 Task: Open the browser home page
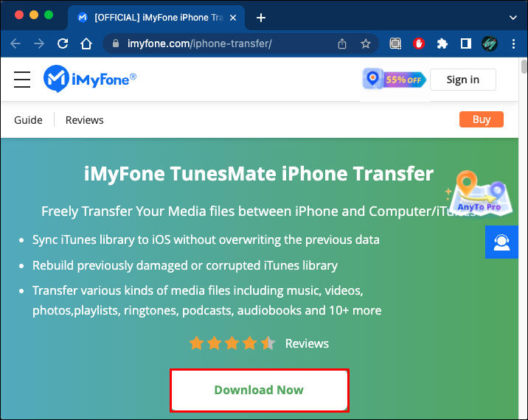click(x=86, y=43)
